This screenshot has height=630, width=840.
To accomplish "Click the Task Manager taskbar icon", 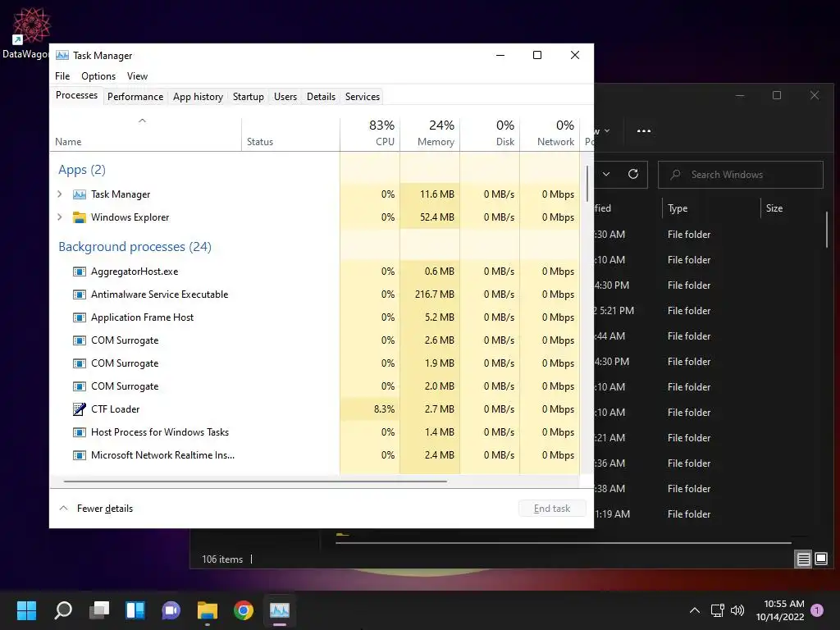I will pos(280,610).
